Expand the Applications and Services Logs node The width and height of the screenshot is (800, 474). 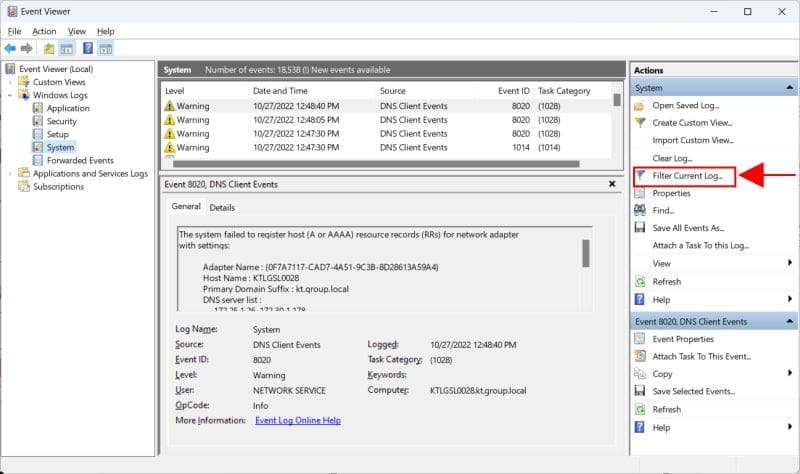pos(11,173)
